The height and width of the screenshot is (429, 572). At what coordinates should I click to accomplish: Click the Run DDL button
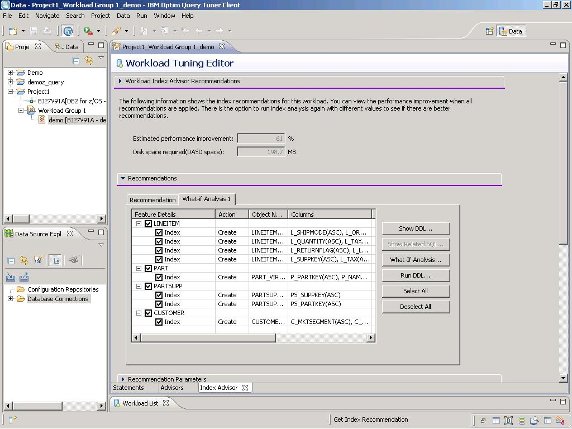tap(416, 275)
